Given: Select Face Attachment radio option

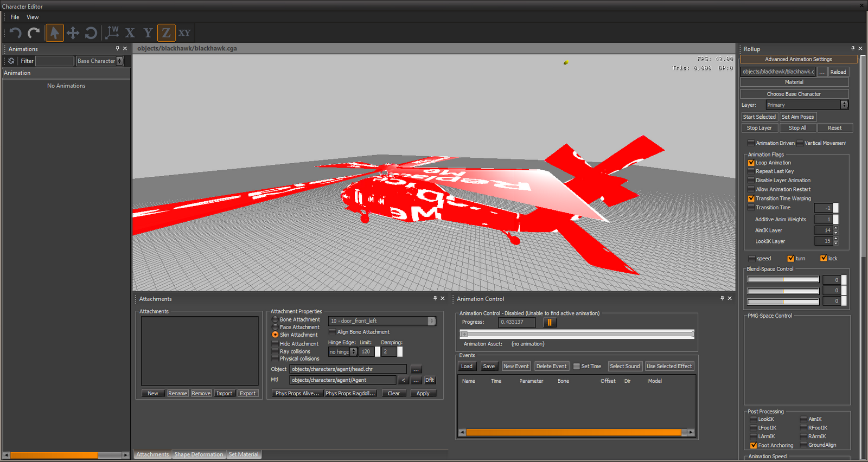Looking at the screenshot, I should coord(275,327).
